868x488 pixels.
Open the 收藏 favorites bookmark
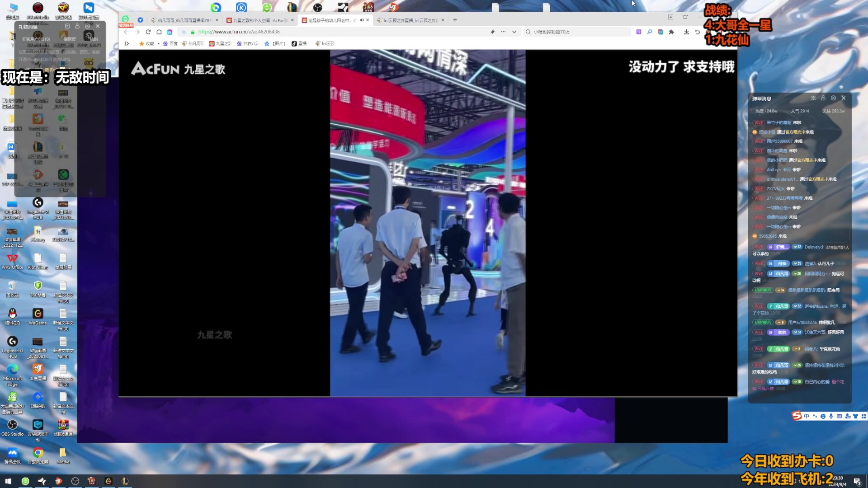click(146, 44)
